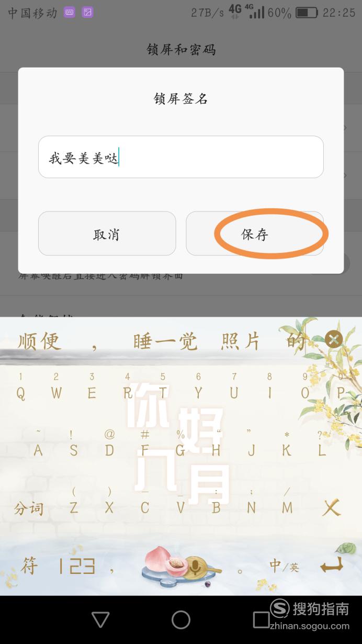This screenshot has height=644, width=362.
Task: Open the 符 symbols keyboard
Action: pyautogui.click(x=29, y=565)
